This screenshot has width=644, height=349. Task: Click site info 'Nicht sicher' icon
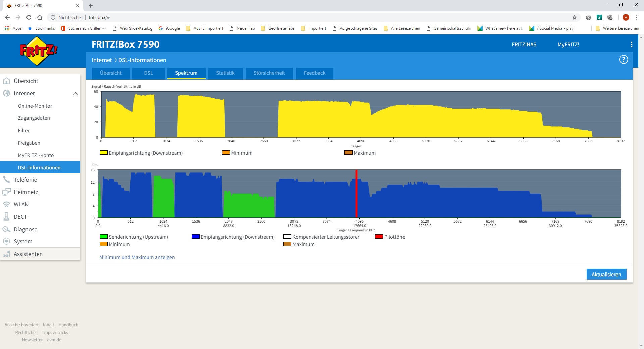[53, 17]
